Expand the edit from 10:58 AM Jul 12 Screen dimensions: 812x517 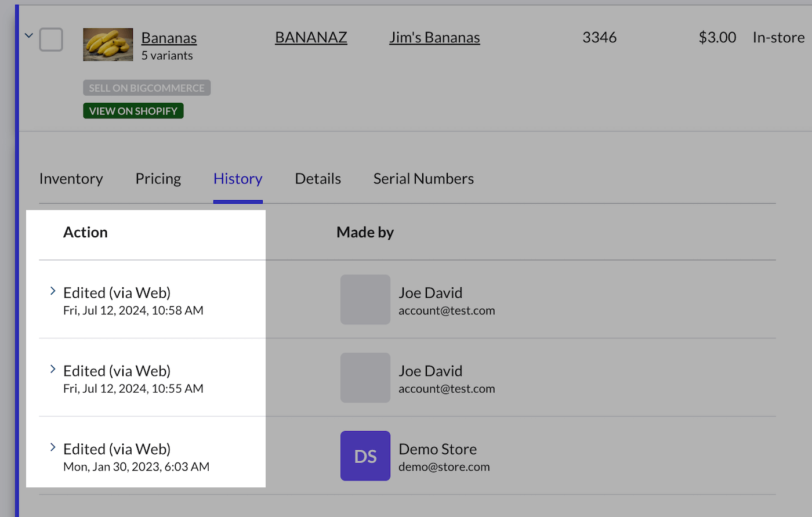click(53, 291)
